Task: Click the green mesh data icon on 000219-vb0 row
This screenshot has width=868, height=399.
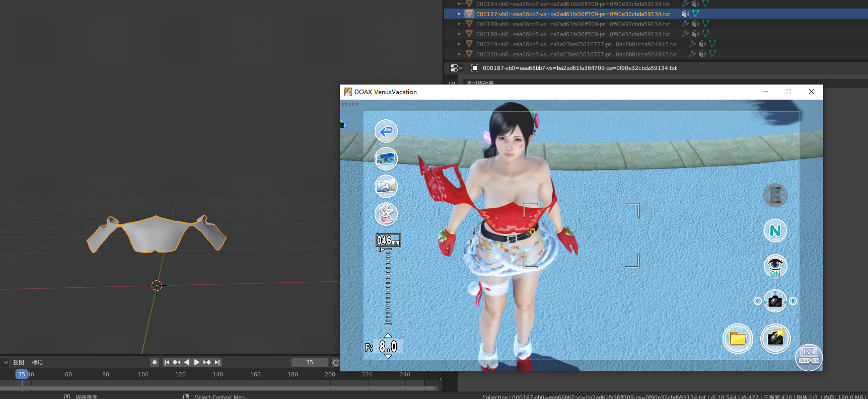Action: pos(712,44)
